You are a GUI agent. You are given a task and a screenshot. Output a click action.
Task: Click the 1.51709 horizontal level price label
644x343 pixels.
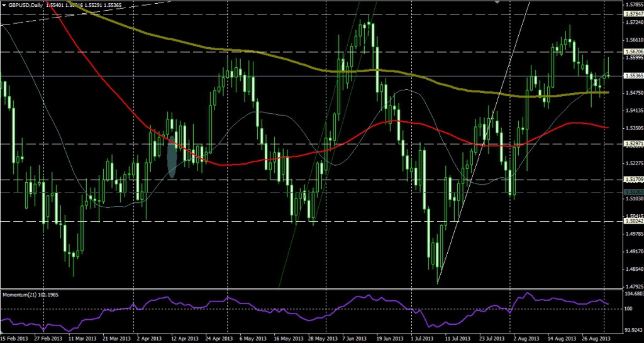633,180
